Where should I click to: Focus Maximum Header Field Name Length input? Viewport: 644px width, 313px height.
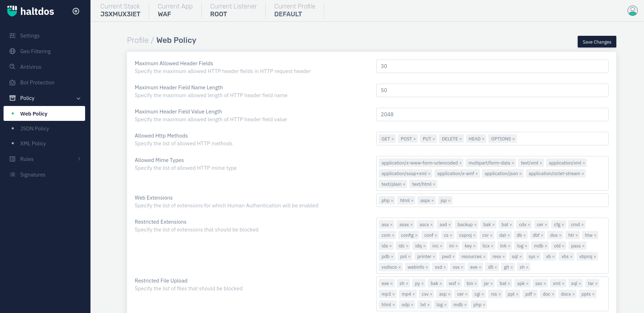coord(492,90)
